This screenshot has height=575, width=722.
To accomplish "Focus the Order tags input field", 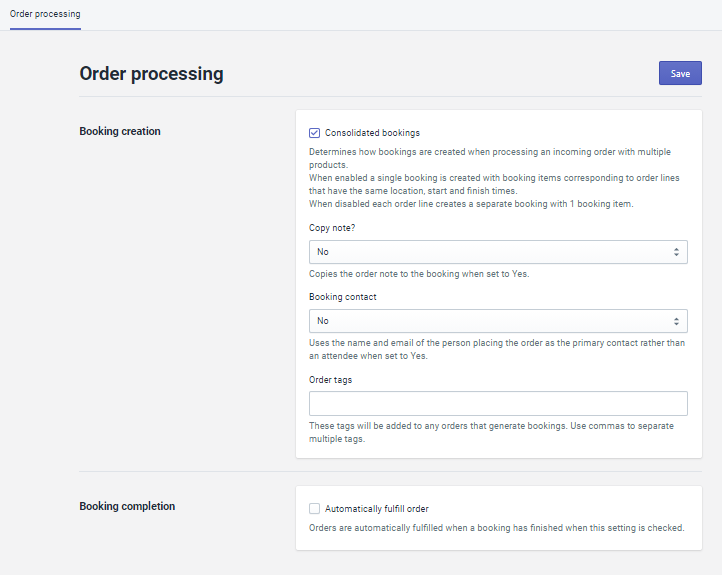I will 497,403.
